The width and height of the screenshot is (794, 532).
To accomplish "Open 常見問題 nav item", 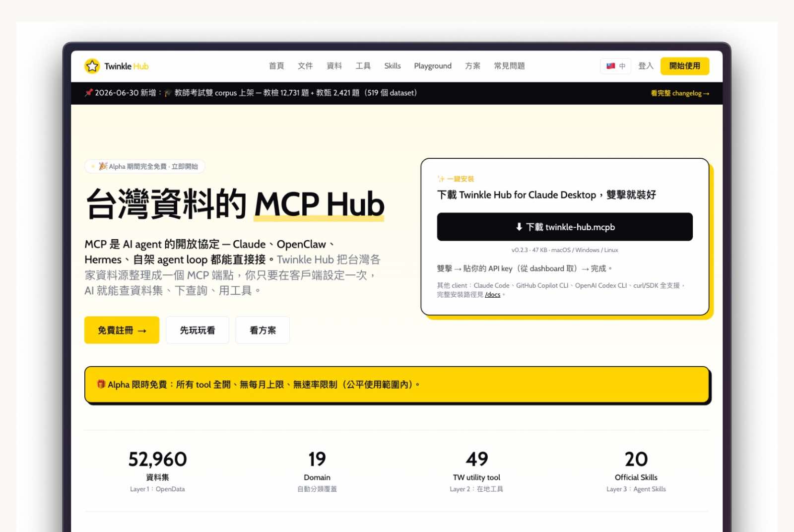I will (509, 66).
